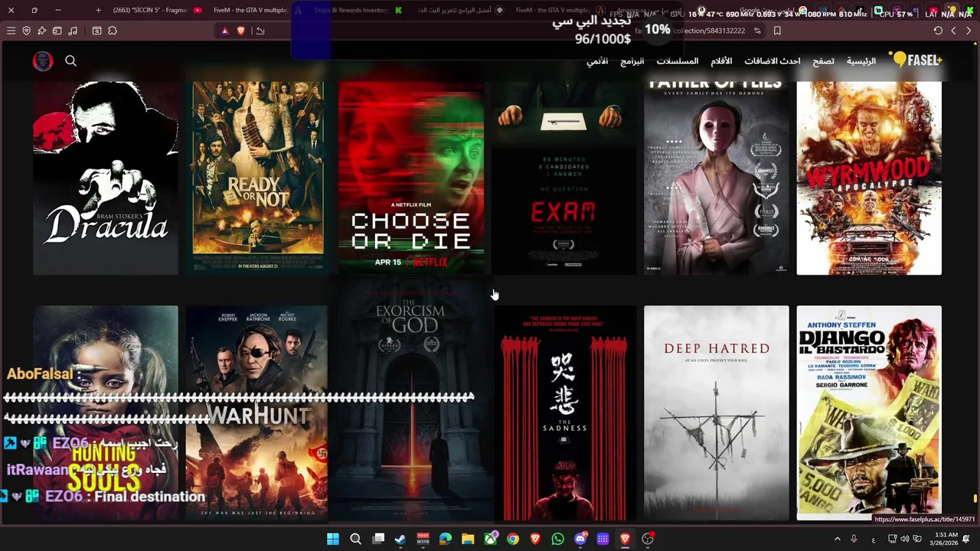Open تصفح in site navigation

point(823,60)
